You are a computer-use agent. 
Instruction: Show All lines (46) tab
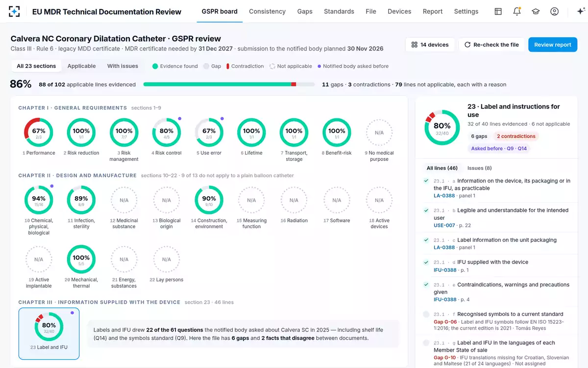tap(442, 168)
